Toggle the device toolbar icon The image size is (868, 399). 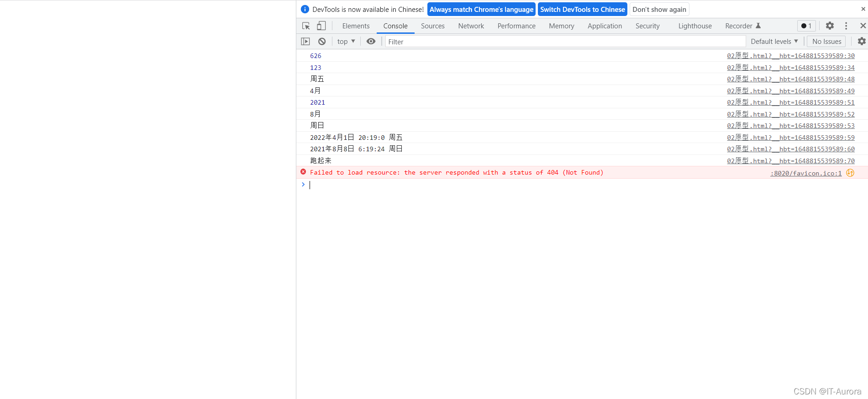click(x=321, y=26)
